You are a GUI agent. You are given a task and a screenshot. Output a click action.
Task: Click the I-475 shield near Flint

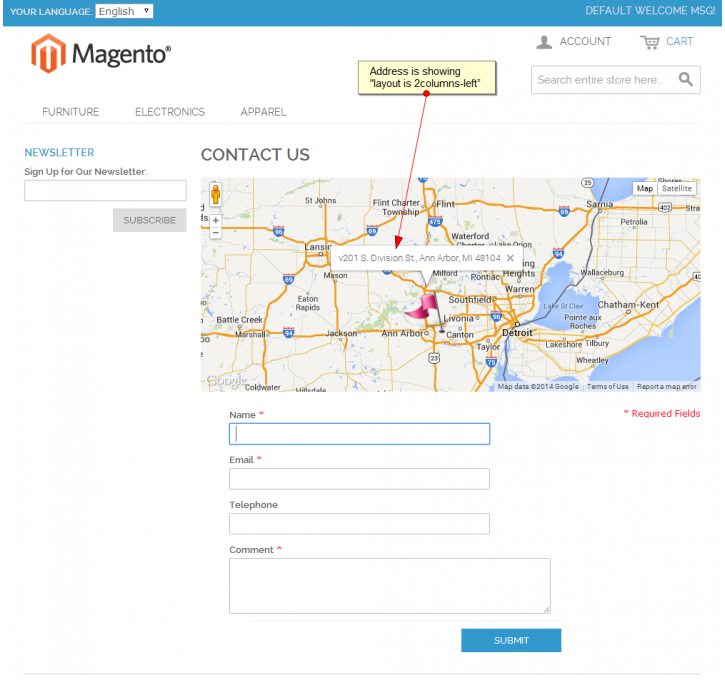pos(435,221)
